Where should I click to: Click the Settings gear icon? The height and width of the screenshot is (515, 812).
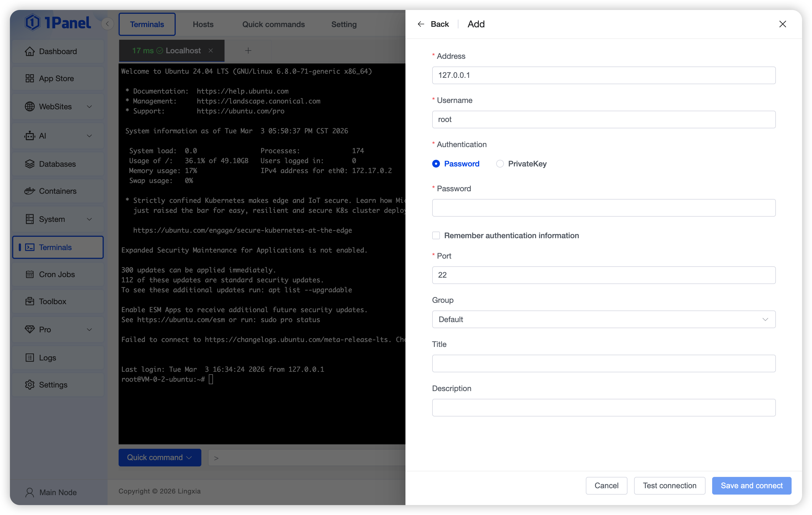[x=30, y=385]
